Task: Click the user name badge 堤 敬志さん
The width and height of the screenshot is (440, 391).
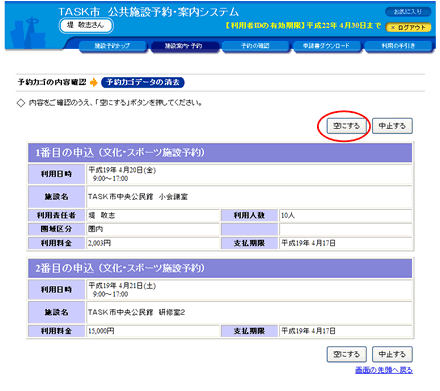Action: (x=86, y=25)
